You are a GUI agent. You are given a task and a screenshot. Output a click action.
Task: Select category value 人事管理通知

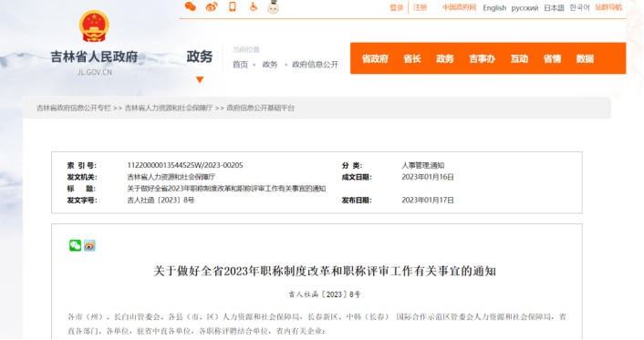click(423, 166)
